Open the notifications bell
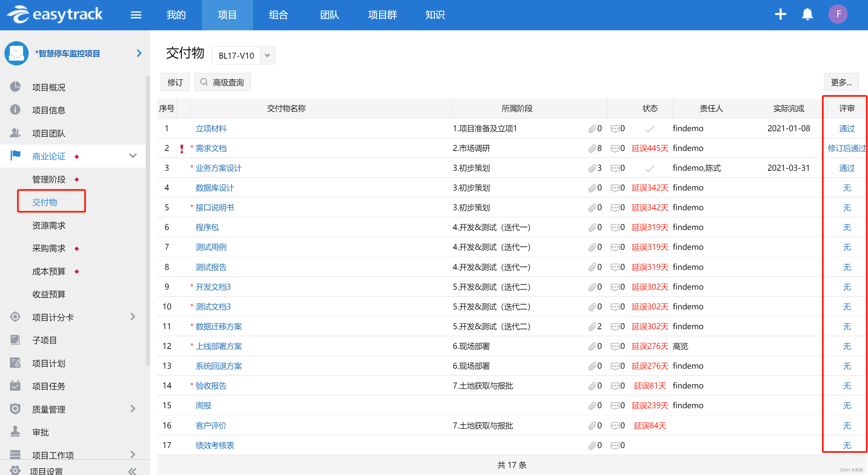The image size is (868, 475). pos(807,14)
